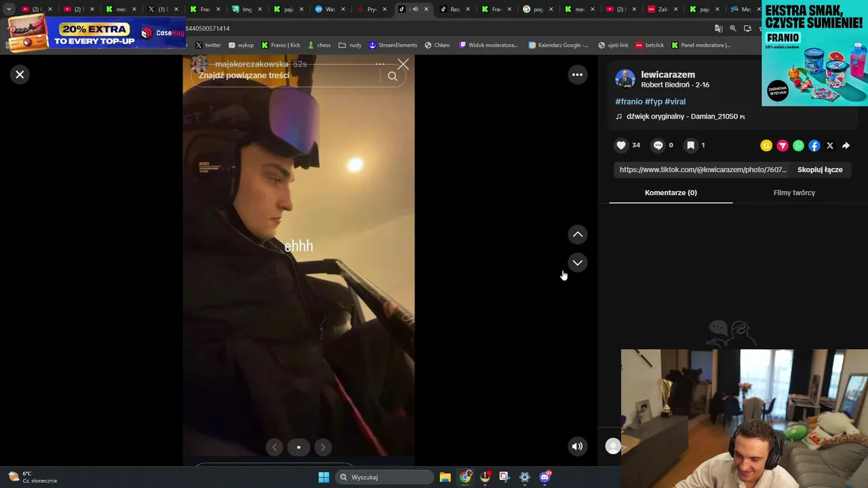
Task: Open the weather widget 6°C
Action: click(x=32, y=477)
